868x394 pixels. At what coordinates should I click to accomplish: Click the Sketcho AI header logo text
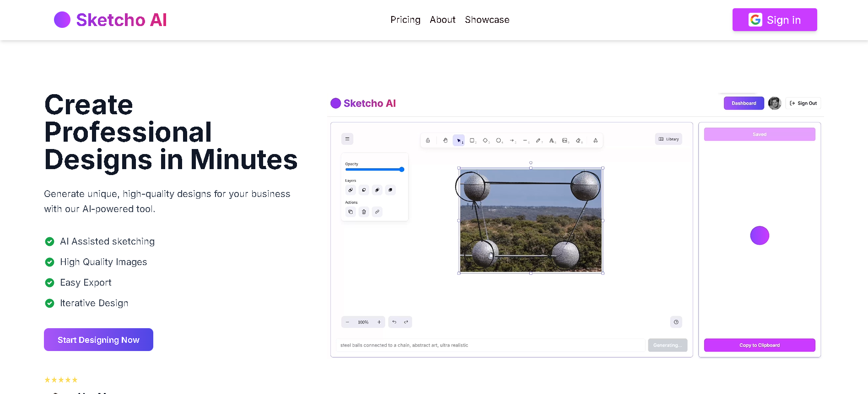(x=121, y=20)
